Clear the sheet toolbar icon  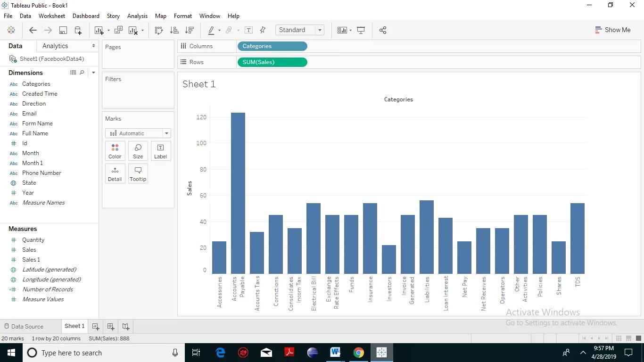[x=133, y=30]
